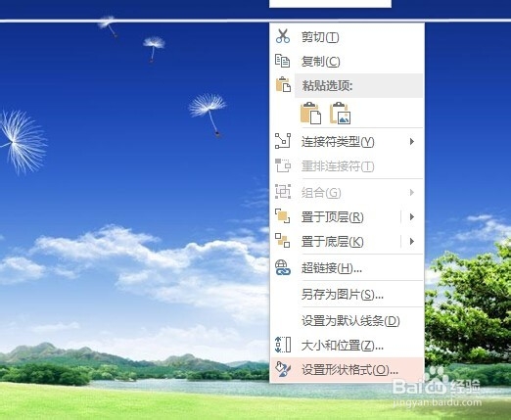Expand 置于顶层(R) submenu arrow

pos(412,216)
